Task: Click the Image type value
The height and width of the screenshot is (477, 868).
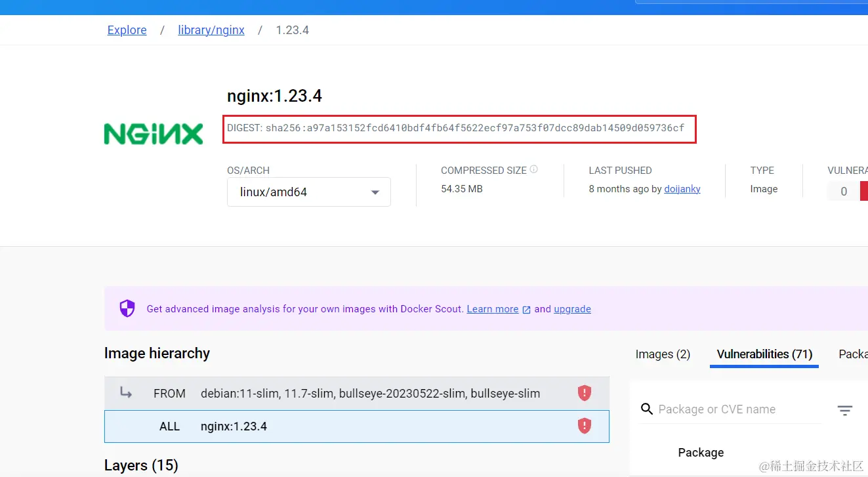Action: pyautogui.click(x=764, y=189)
